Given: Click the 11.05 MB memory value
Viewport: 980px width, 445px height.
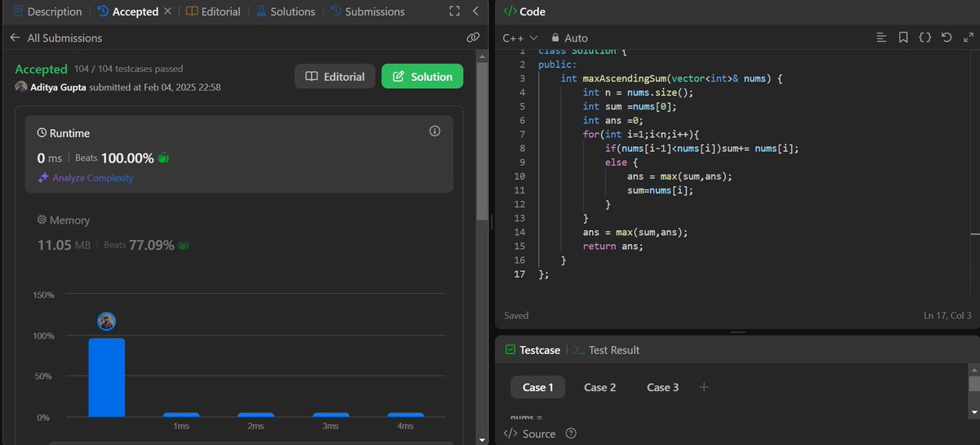Looking at the screenshot, I should tap(65, 244).
